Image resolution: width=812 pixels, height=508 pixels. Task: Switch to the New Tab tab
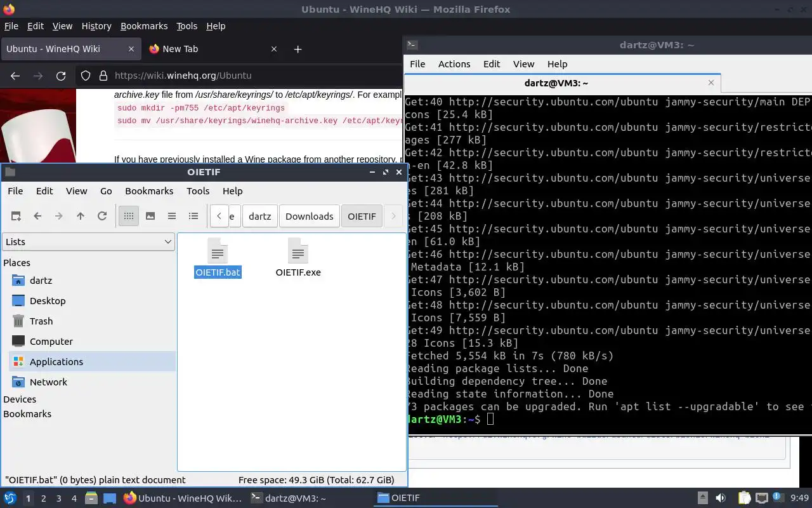coord(213,49)
